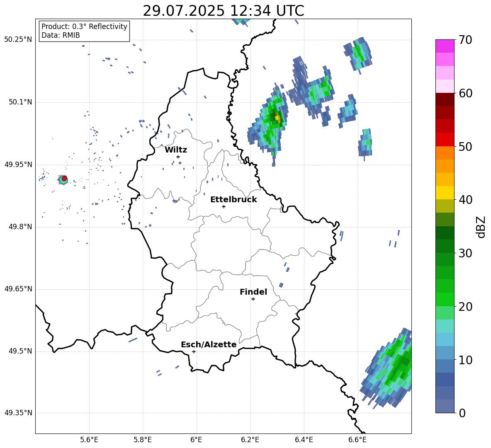Click the green 20 dBZ colorbar band
The image size is (491, 448).
445,299
